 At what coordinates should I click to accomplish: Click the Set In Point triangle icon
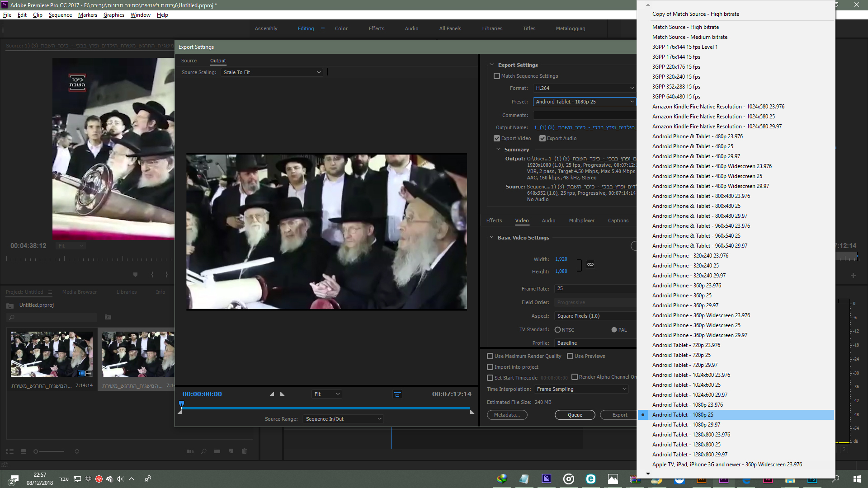(272, 394)
